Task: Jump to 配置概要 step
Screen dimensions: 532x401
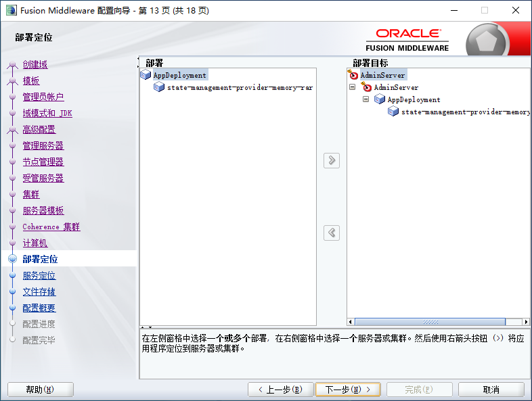Action: pyautogui.click(x=39, y=308)
